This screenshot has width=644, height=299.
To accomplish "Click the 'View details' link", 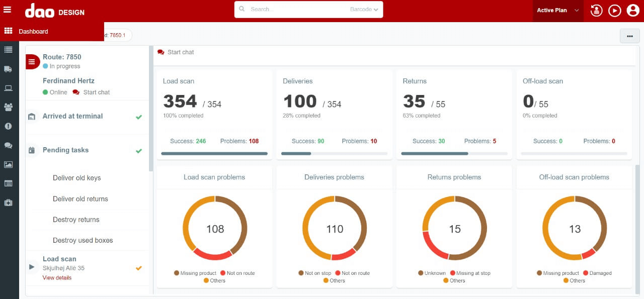I will click(57, 278).
